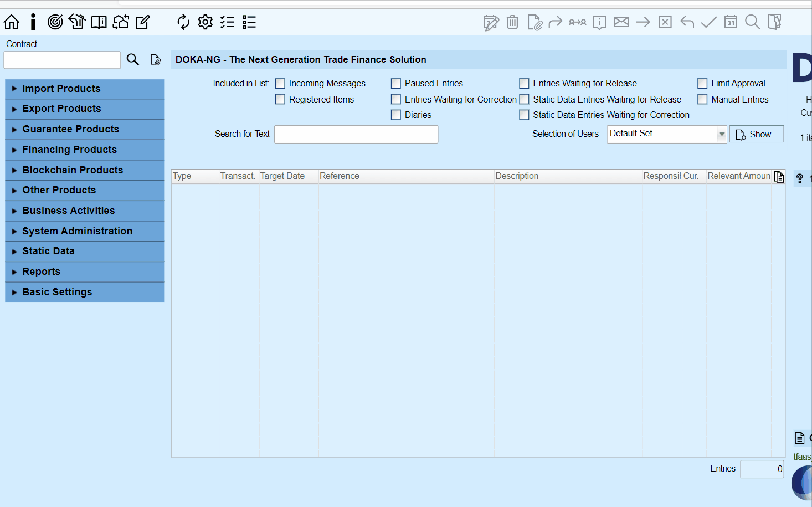Expand Reports menu
812x507 pixels.
(x=85, y=272)
